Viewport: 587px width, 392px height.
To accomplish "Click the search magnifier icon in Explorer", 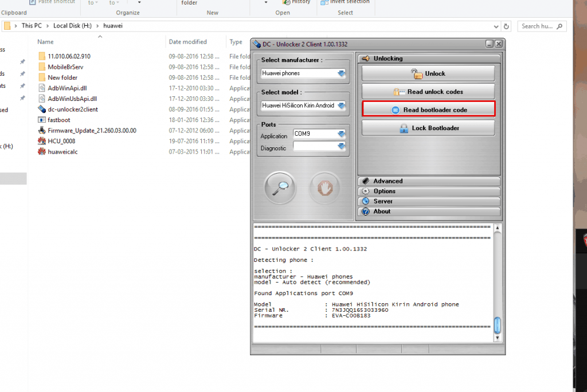I will pos(559,26).
